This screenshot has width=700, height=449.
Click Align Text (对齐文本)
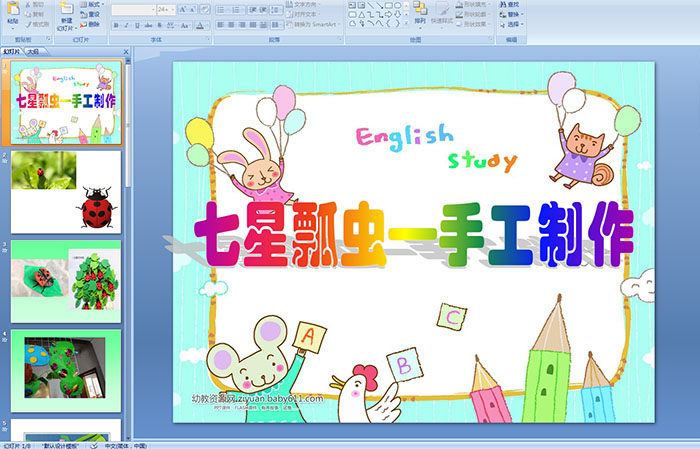coord(304,14)
